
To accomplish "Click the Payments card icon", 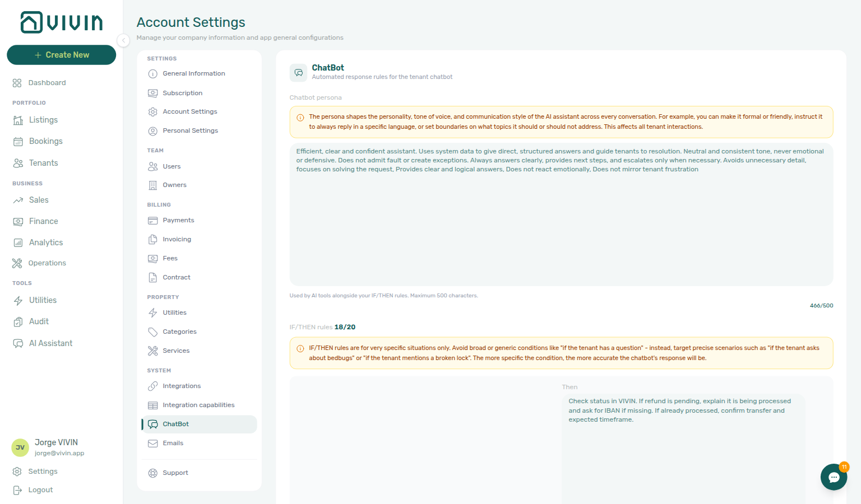I will tap(152, 221).
